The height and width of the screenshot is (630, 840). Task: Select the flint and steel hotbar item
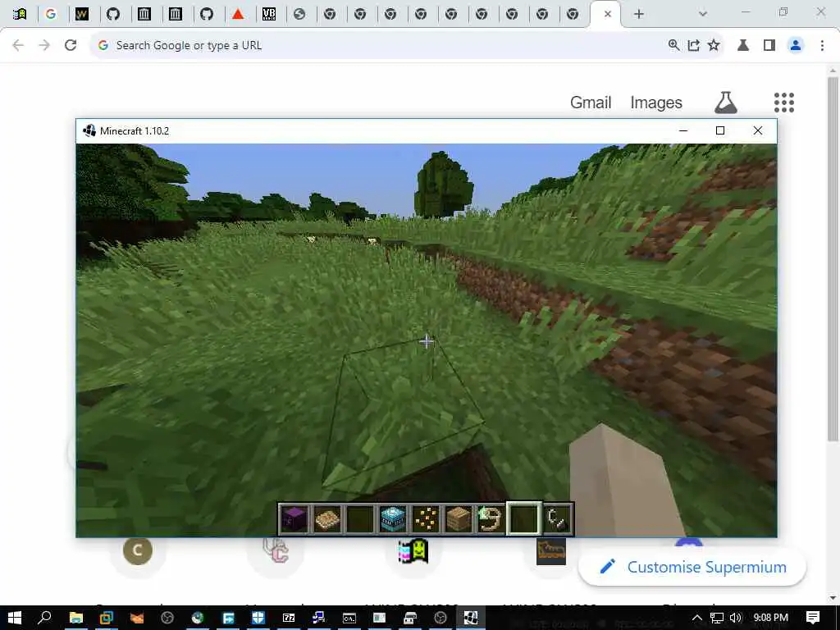pos(557,519)
